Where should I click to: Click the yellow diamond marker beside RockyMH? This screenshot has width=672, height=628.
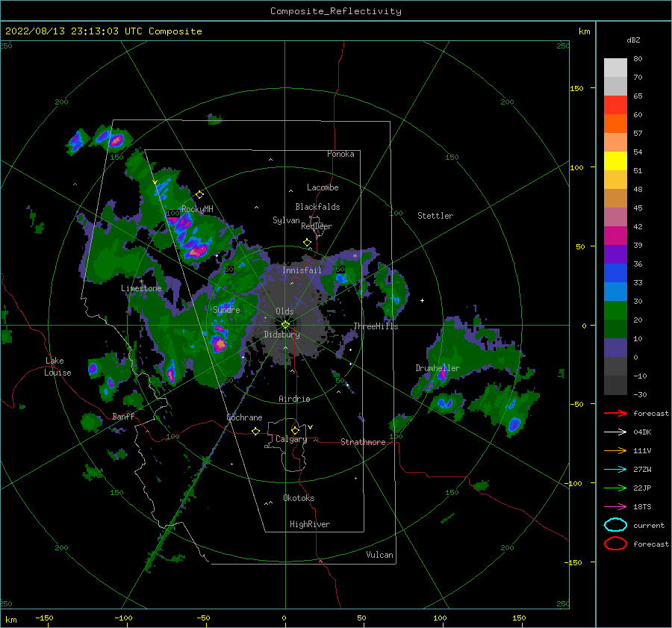pos(199,195)
